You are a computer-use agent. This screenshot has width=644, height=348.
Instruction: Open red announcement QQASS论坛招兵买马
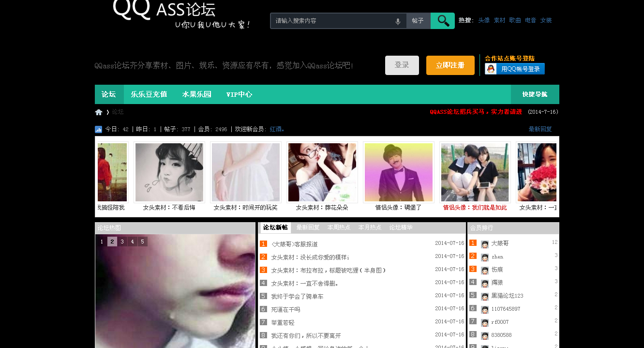tap(476, 112)
